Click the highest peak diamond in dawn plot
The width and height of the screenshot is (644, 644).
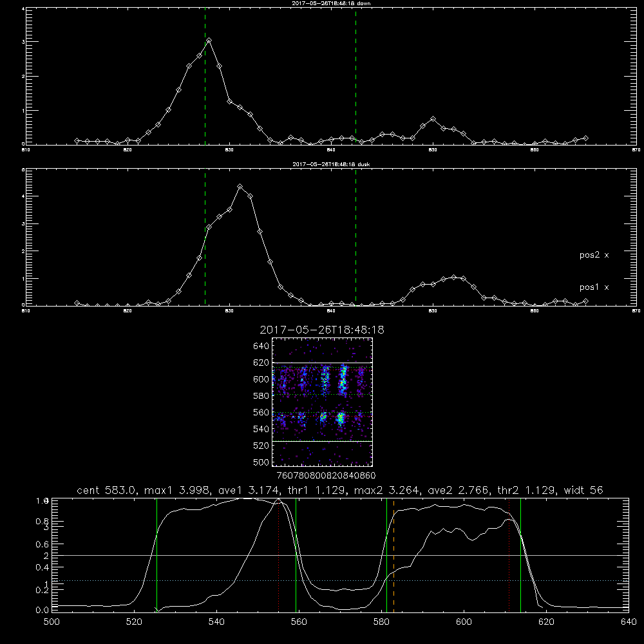(209, 40)
